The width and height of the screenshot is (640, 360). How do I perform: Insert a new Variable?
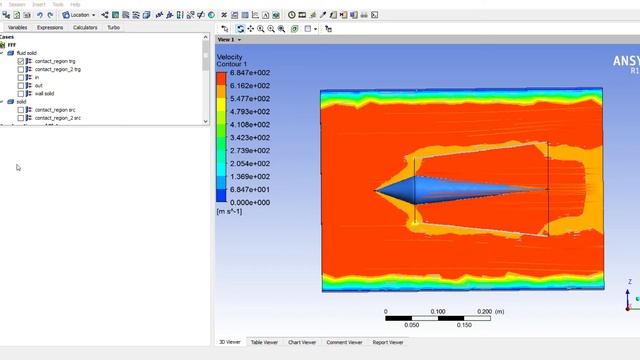[224, 15]
